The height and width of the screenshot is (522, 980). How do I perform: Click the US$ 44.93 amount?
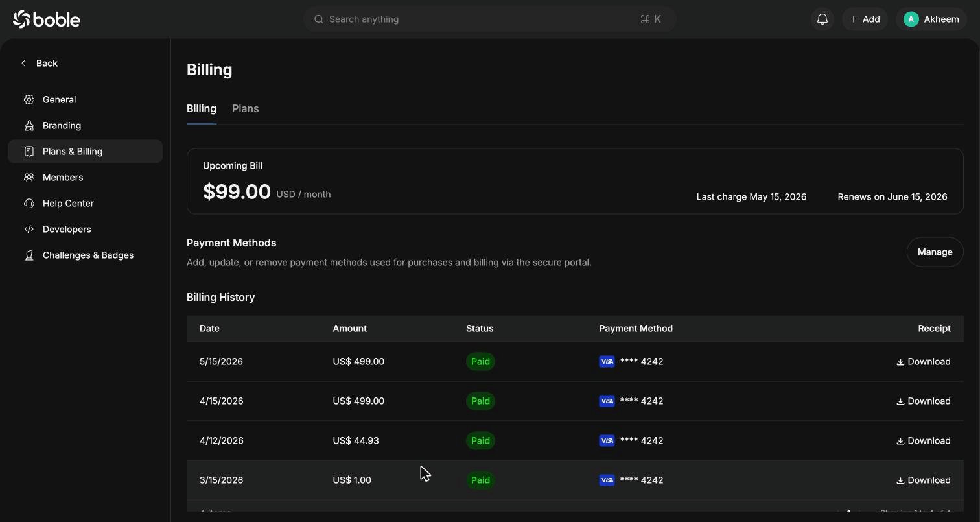(356, 441)
